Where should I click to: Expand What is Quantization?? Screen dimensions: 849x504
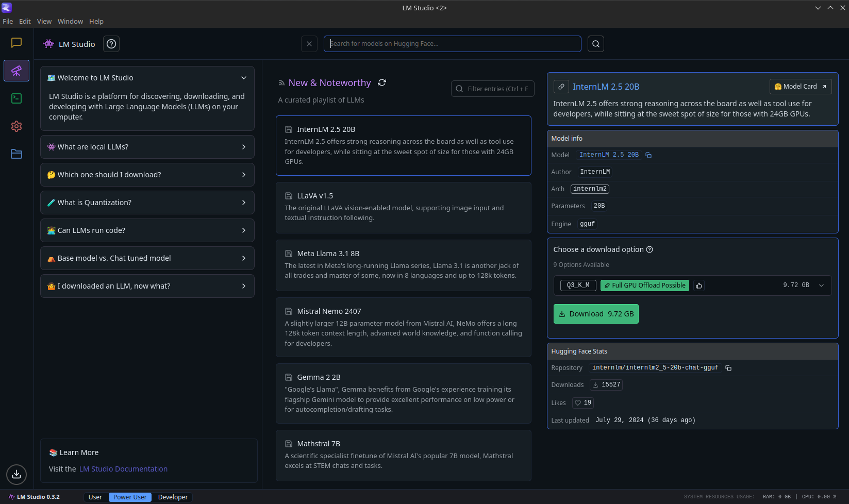coord(147,203)
